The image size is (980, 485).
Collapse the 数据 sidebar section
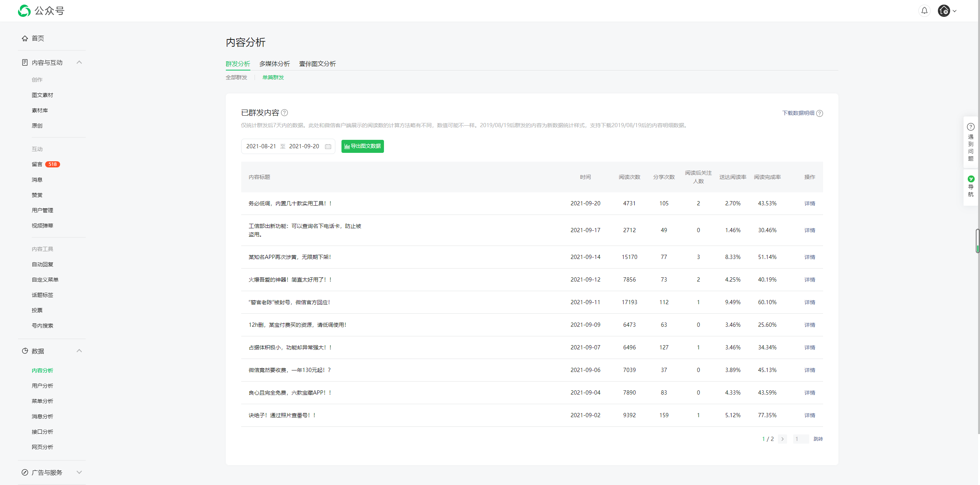click(79, 351)
